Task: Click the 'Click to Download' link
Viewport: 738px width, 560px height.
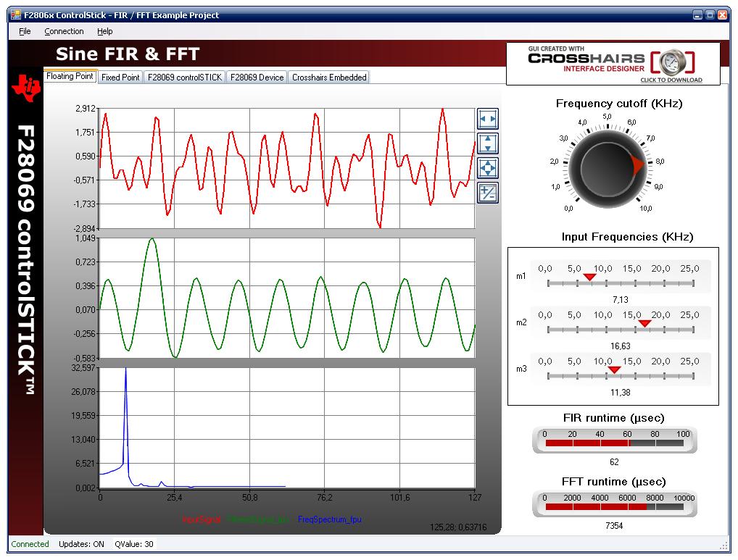Action: pyautogui.click(x=671, y=80)
